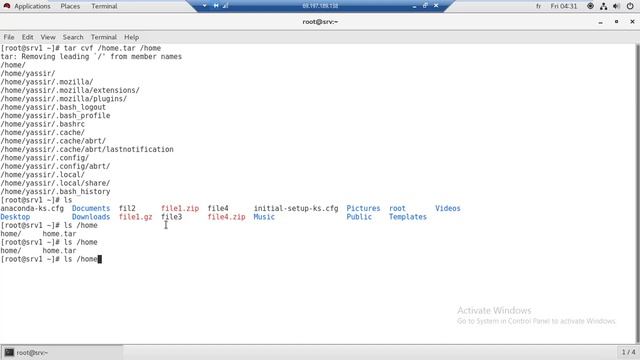Open the Search menu in terminal
Viewport: 640px width, 360px height.
pos(73,37)
